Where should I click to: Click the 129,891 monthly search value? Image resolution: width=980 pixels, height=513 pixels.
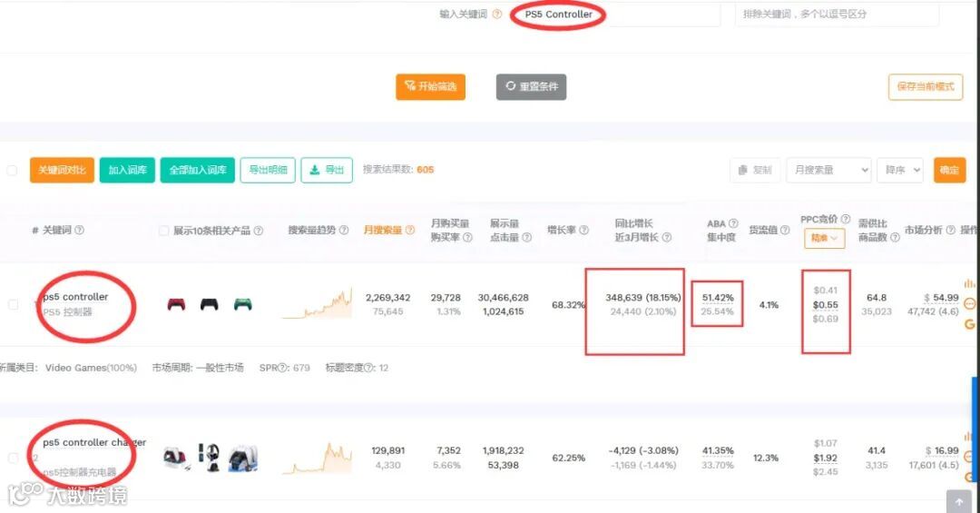(x=388, y=450)
